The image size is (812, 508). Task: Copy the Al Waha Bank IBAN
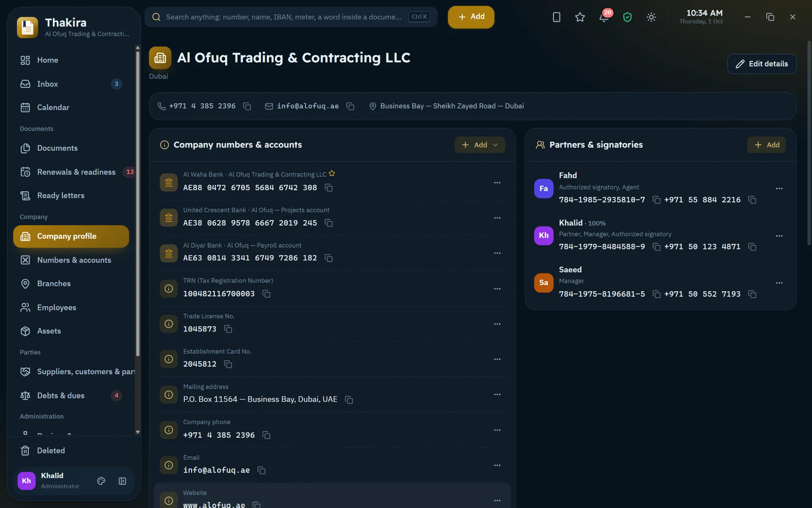point(329,188)
